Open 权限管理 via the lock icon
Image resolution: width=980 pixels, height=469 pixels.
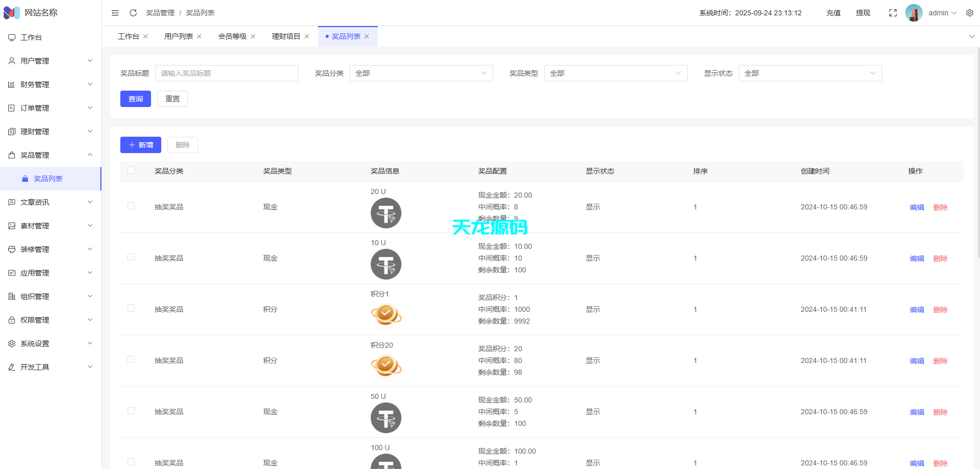11,319
